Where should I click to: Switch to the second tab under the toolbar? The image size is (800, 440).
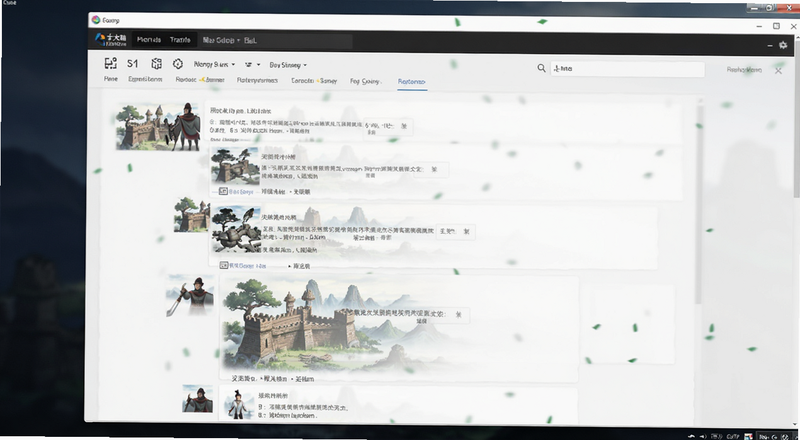(145, 79)
